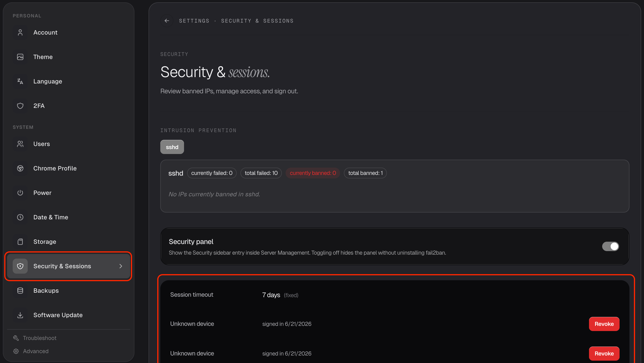Click the Troubleshoot wrench icon
This screenshot has height=363, width=644.
(16, 338)
